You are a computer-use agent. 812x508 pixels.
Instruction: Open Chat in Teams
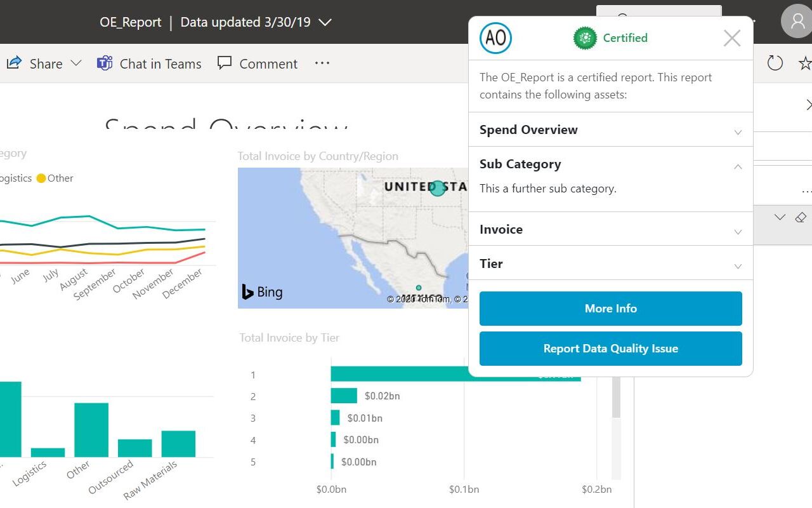pos(149,63)
